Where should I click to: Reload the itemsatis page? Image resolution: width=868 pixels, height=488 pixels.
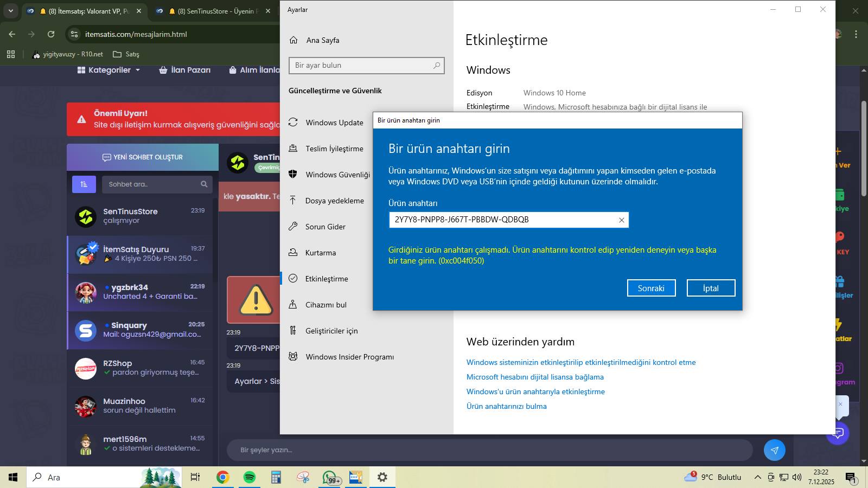click(x=51, y=34)
